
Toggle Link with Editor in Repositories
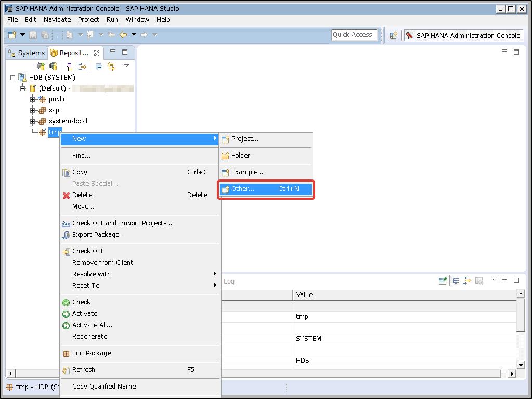[x=111, y=67]
